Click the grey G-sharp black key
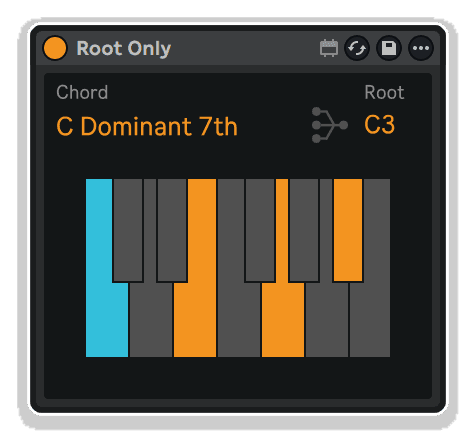 pos(304,230)
